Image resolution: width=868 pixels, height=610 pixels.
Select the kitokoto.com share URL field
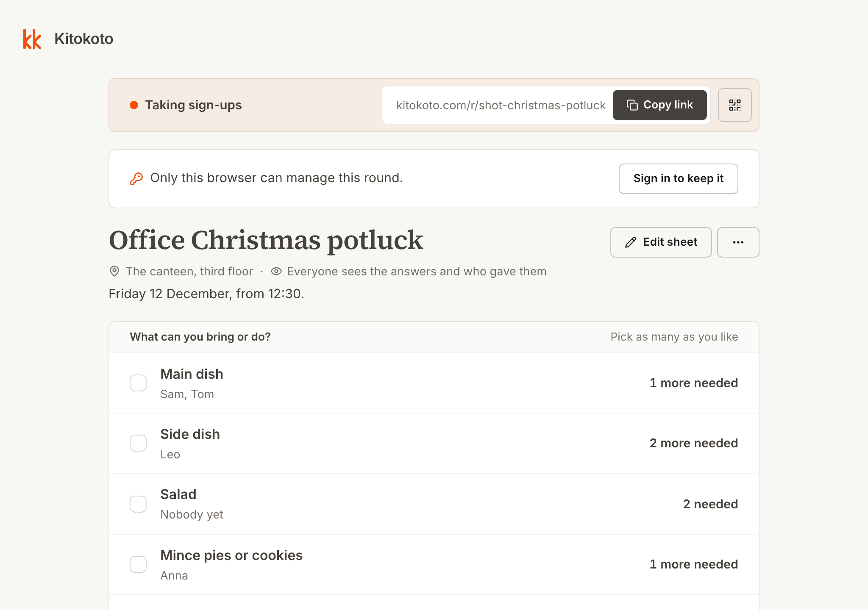[501, 105]
